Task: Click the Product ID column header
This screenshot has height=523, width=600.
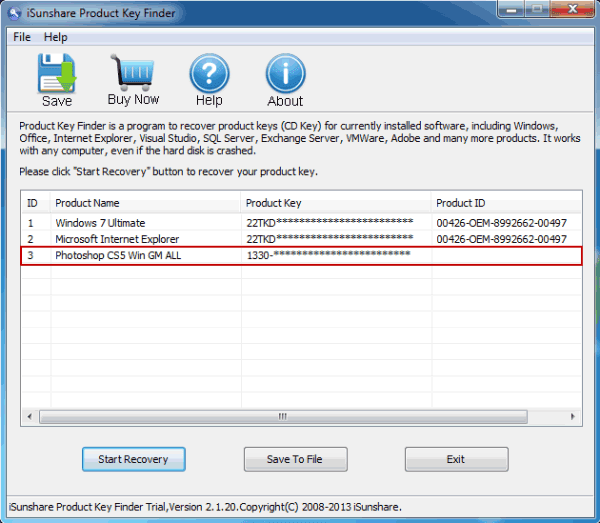Action: pos(506,203)
